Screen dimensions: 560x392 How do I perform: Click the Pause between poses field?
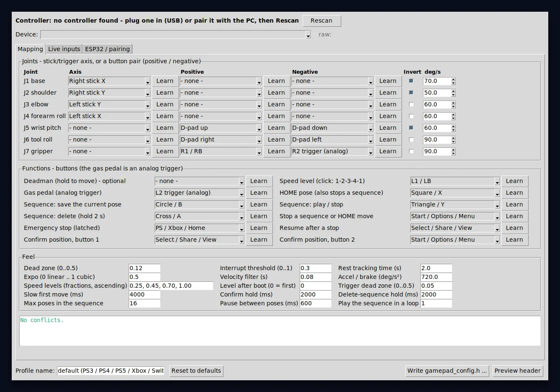(316, 303)
